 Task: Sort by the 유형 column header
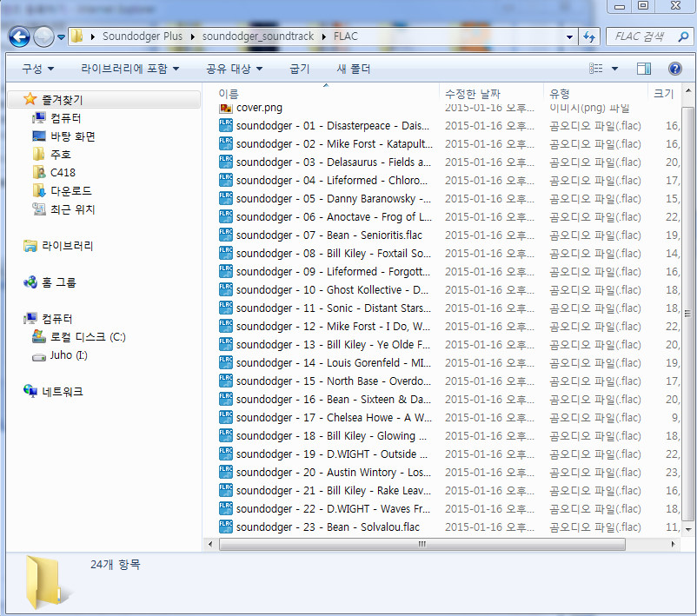559,94
